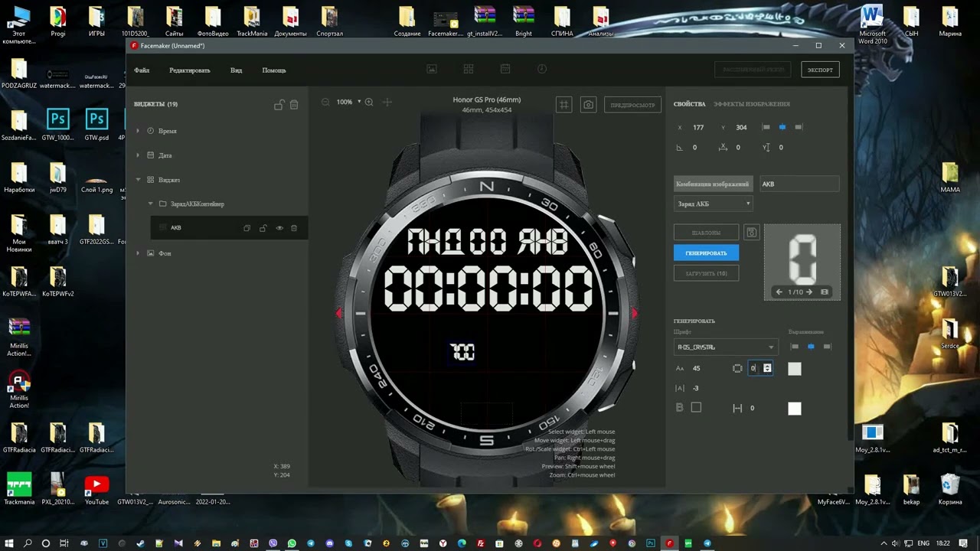Toggle lock on the АКВ layer
This screenshot has width=980, height=551.
point(263,228)
